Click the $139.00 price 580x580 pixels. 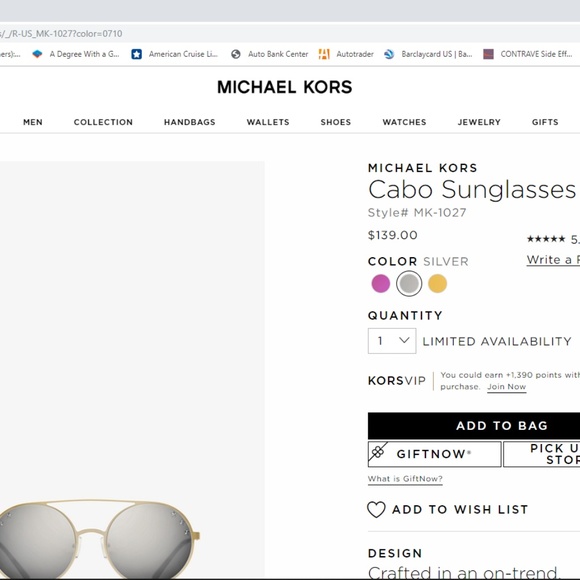coord(392,235)
